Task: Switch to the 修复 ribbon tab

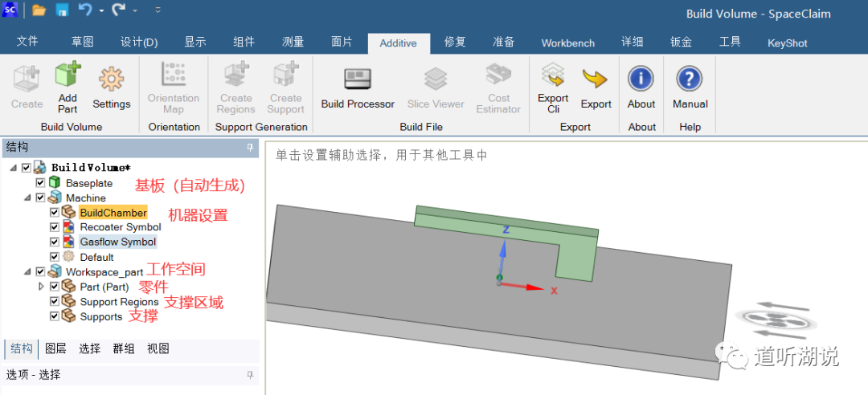Action: click(454, 42)
